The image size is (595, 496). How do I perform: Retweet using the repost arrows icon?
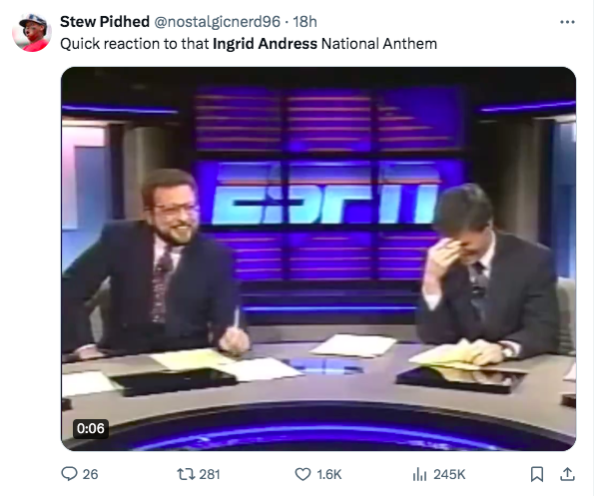186,474
